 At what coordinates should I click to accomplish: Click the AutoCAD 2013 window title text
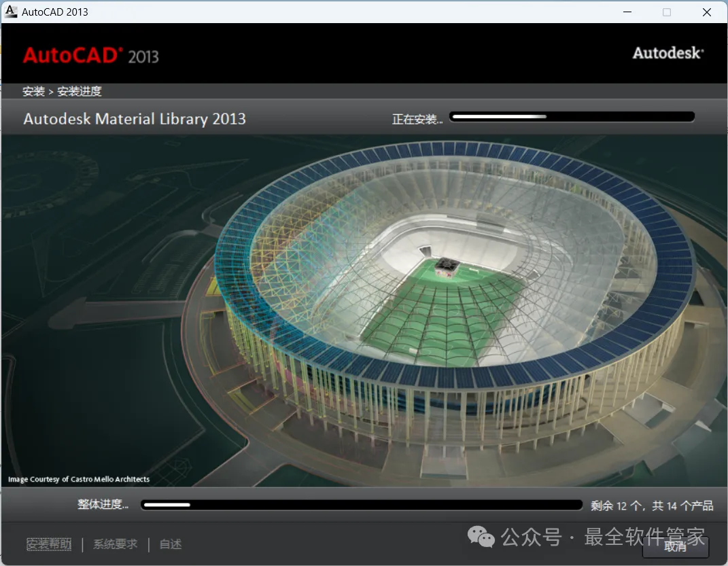tap(55, 12)
